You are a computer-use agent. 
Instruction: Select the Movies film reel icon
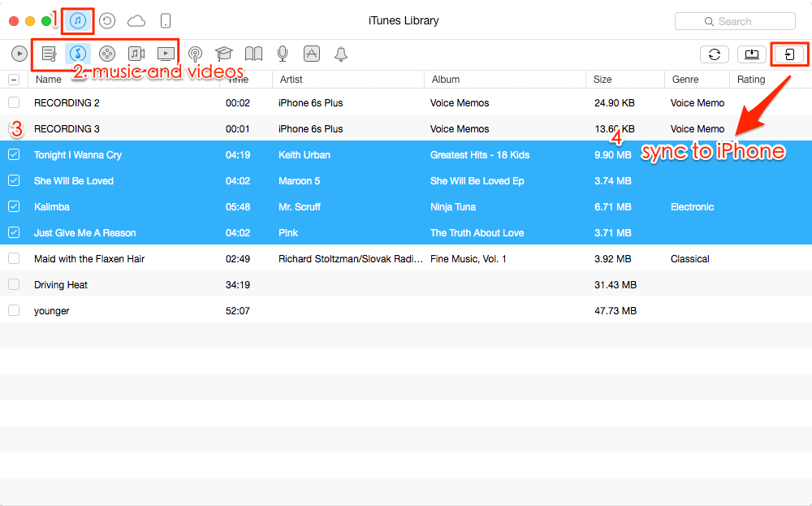(x=107, y=54)
